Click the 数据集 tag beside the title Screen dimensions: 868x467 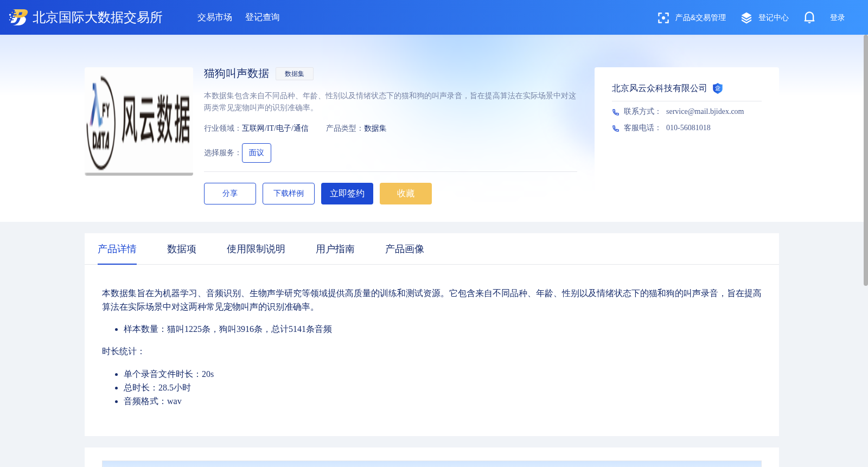coord(295,74)
